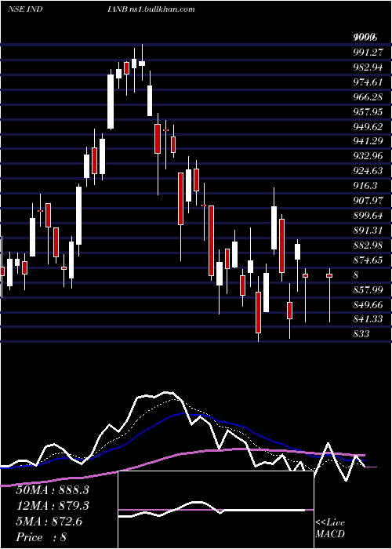Screen dimensions: 392x549
Task: Click the 849.66 price axis label
Action: (x=368, y=304)
